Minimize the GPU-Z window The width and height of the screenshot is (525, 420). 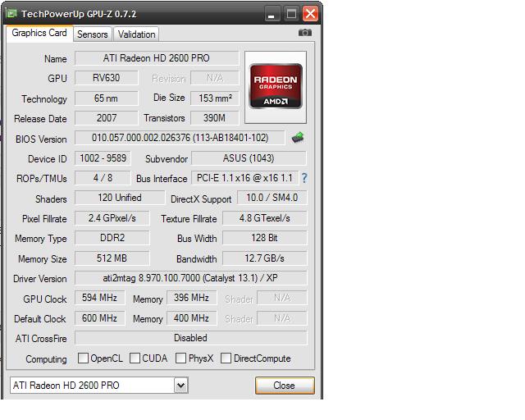(x=272, y=14)
